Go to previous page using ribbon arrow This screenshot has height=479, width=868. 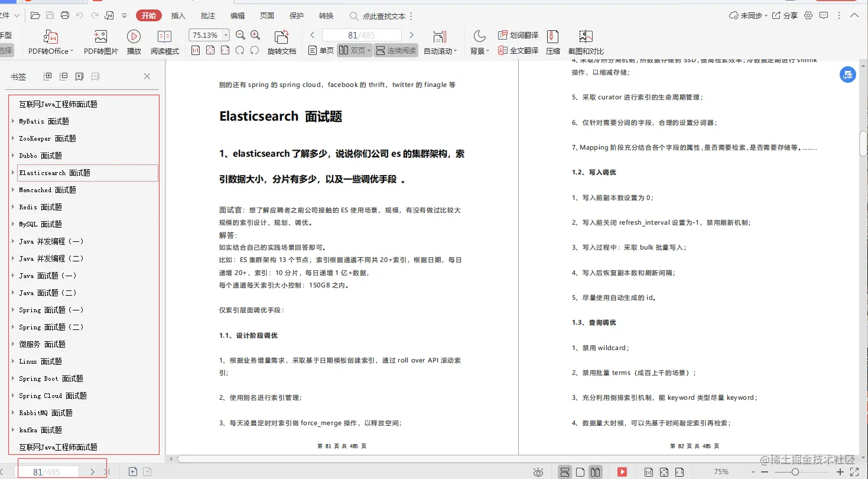coord(313,35)
